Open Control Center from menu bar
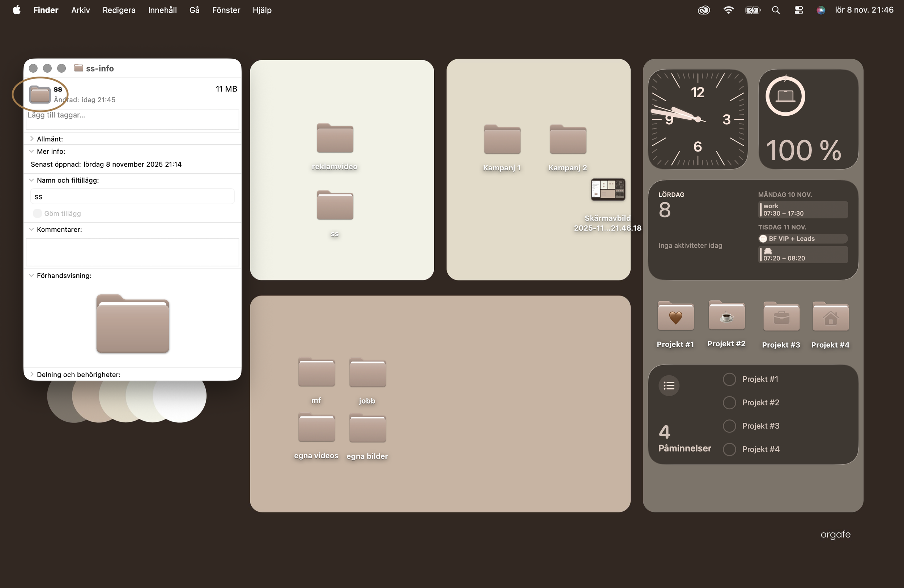This screenshot has width=904, height=588. pos(798,10)
